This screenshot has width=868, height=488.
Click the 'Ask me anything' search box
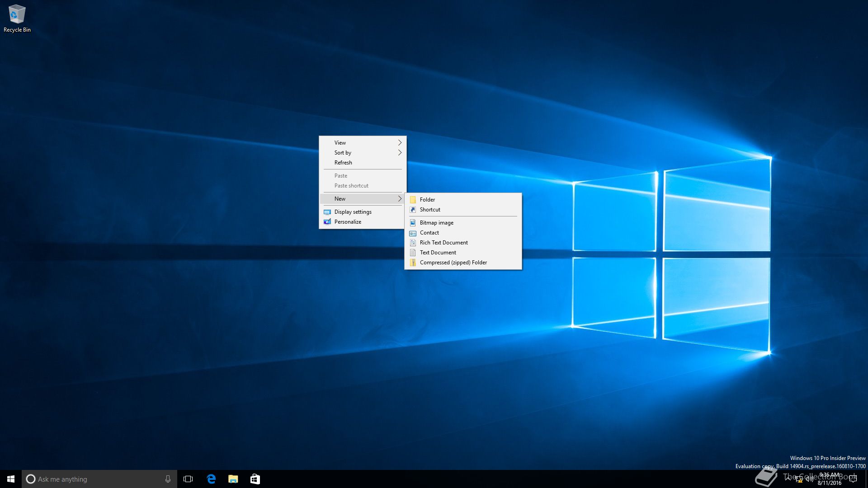(99, 479)
